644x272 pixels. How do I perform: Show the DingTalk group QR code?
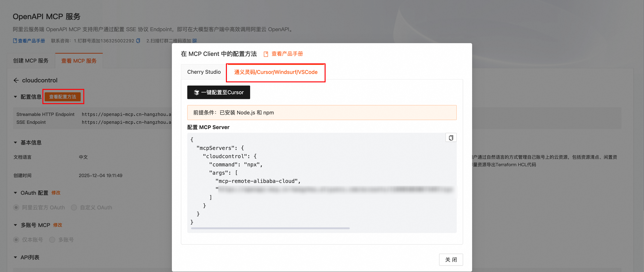195,41
